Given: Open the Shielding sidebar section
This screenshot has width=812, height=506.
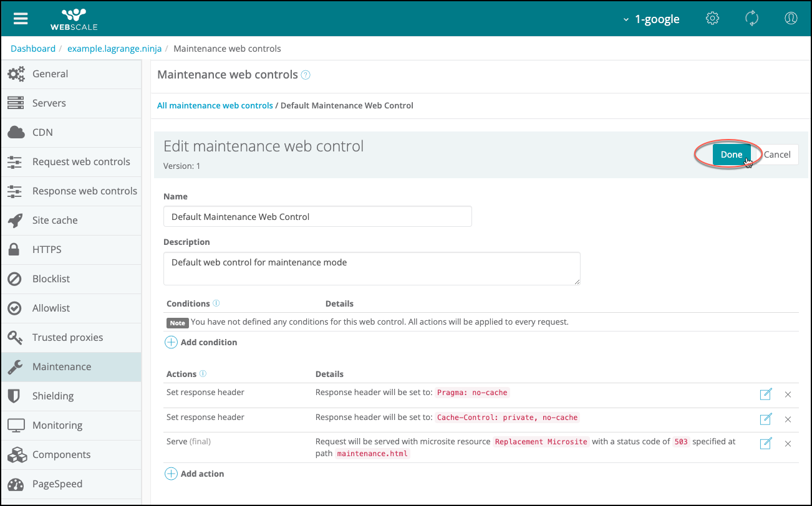Looking at the screenshot, I should [53, 396].
